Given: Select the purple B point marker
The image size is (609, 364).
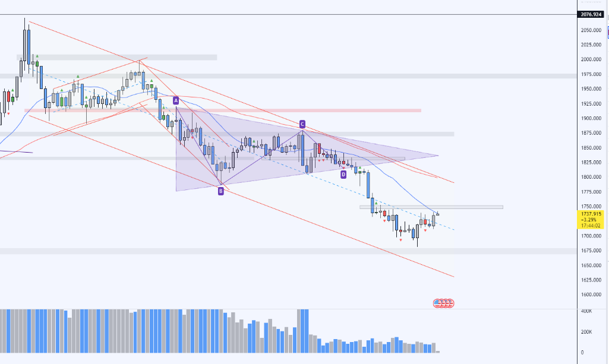Looking at the screenshot, I should coord(220,191).
